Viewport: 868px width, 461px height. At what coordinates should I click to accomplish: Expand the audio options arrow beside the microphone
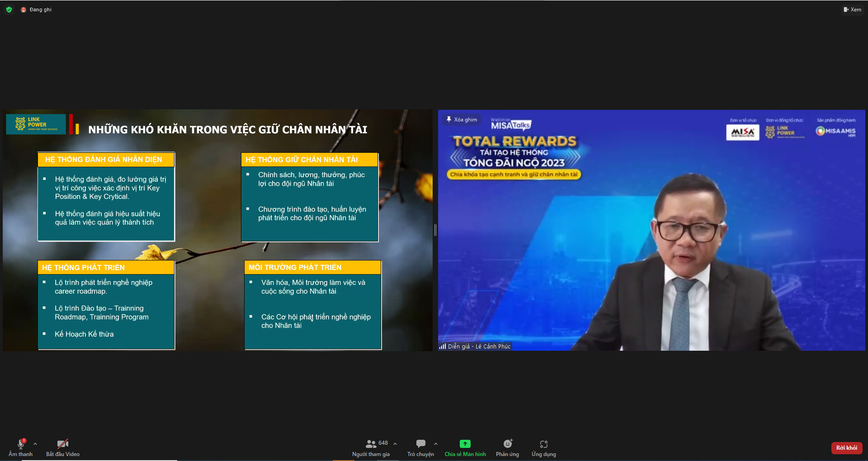pyautogui.click(x=35, y=444)
